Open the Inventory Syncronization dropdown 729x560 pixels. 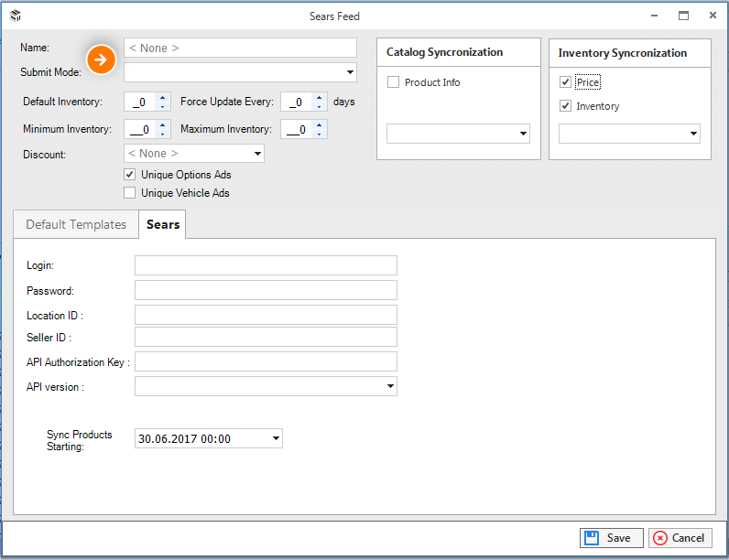coord(693,134)
